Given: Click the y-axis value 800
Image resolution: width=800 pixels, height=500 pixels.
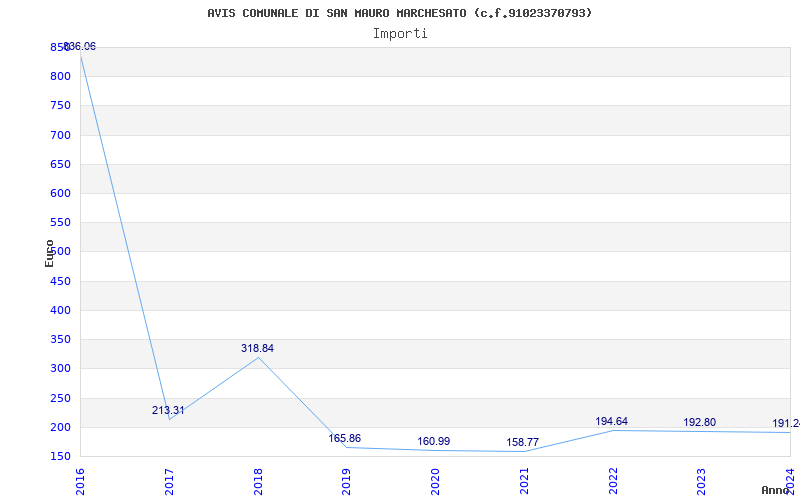Looking at the screenshot, I should click(x=60, y=77).
